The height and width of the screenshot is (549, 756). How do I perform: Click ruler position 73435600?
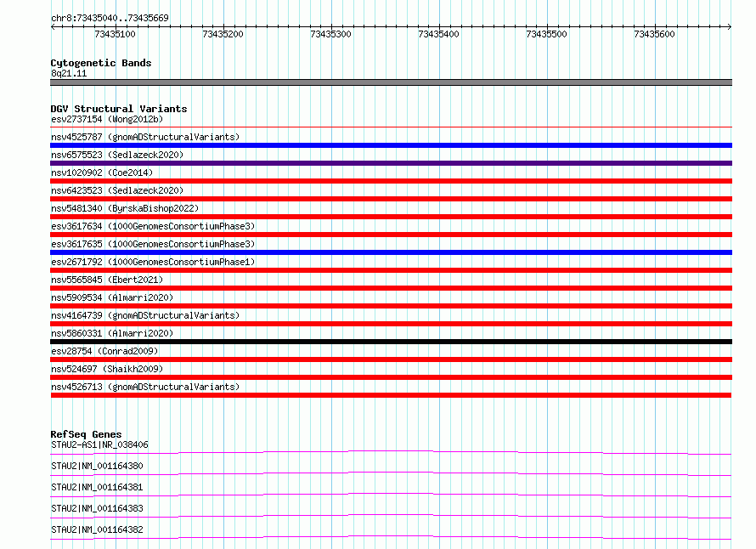[654, 34]
